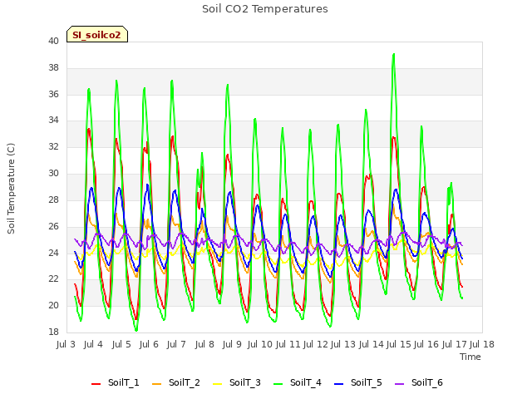Image resolution: width=532 pixels, height=399 pixels.
Task: Click the Jul 4 x-axis tick label
Action: point(93,344)
